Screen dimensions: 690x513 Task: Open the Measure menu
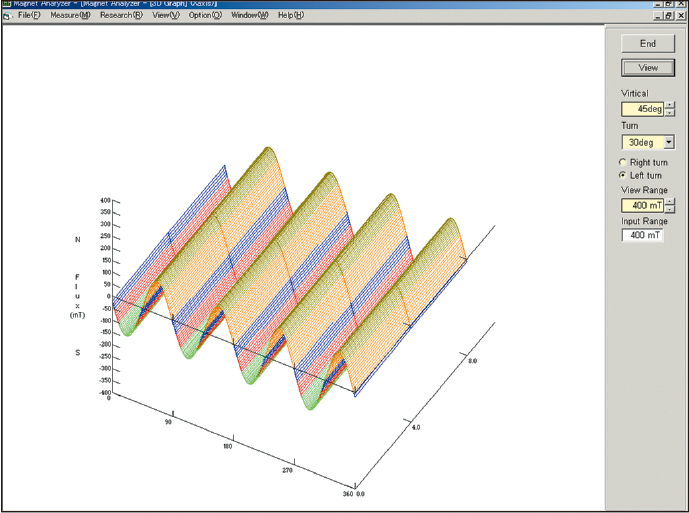tap(70, 15)
